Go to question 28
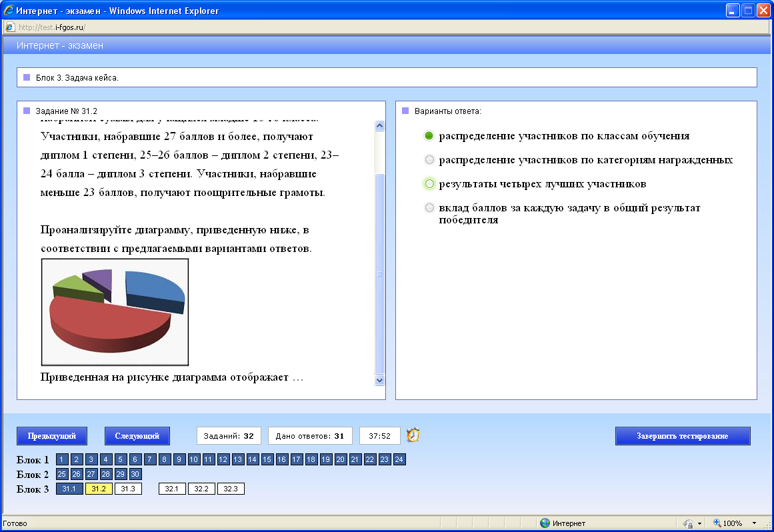This screenshot has width=774, height=532. coord(105,474)
